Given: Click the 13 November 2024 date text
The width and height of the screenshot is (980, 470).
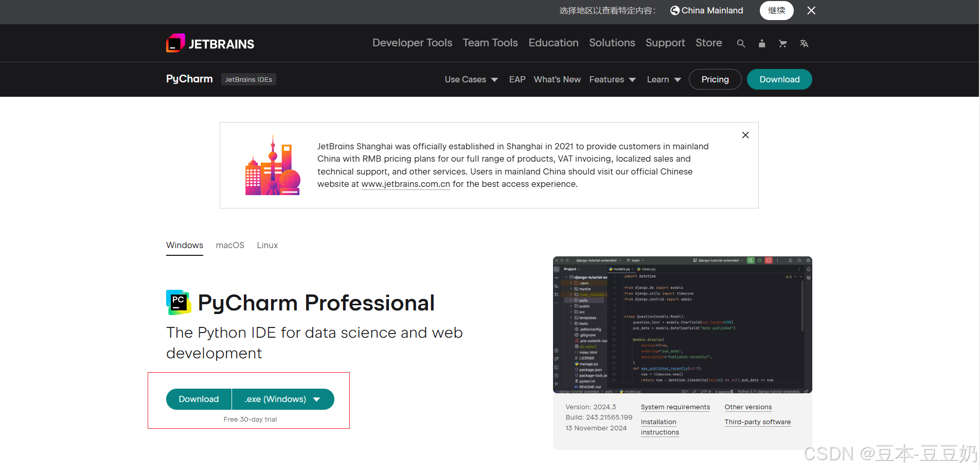Looking at the screenshot, I should [x=596, y=428].
